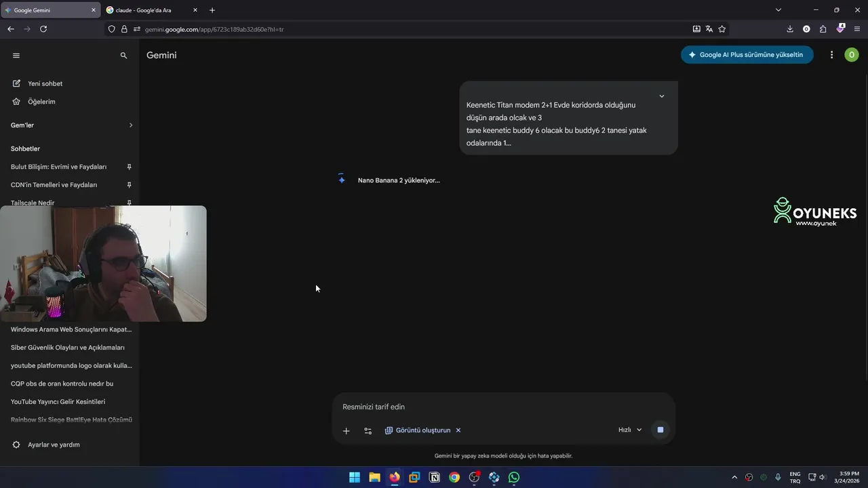This screenshot has height=488, width=868.
Task: Open the plus upload menu in prompt box
Action: tap(346, 430)
